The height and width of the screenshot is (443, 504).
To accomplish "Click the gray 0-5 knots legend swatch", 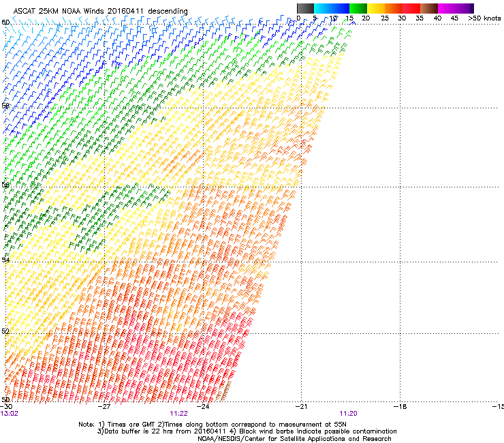I will pyautogui.click(x=305, y=8).
